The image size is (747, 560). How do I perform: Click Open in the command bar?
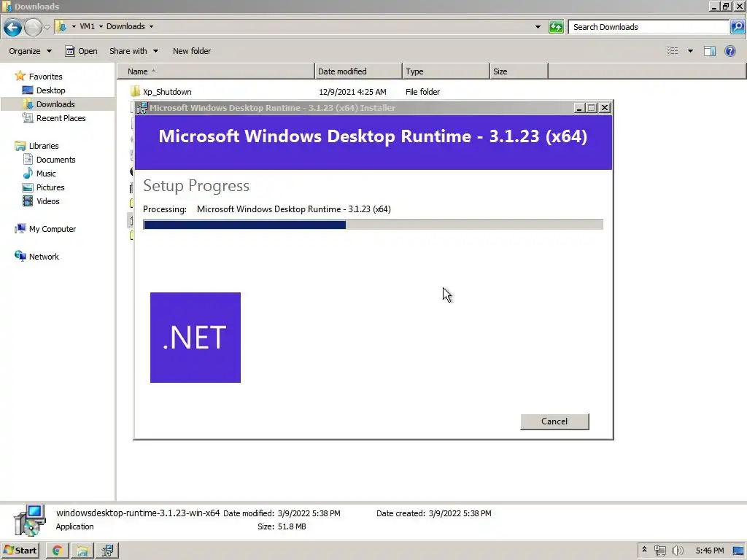pyautogui.click(x=81, y=51)
